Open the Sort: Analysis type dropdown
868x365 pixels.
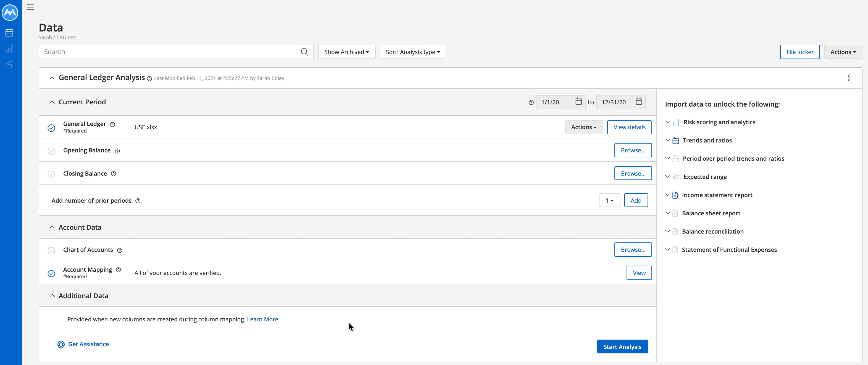(413, 52)
